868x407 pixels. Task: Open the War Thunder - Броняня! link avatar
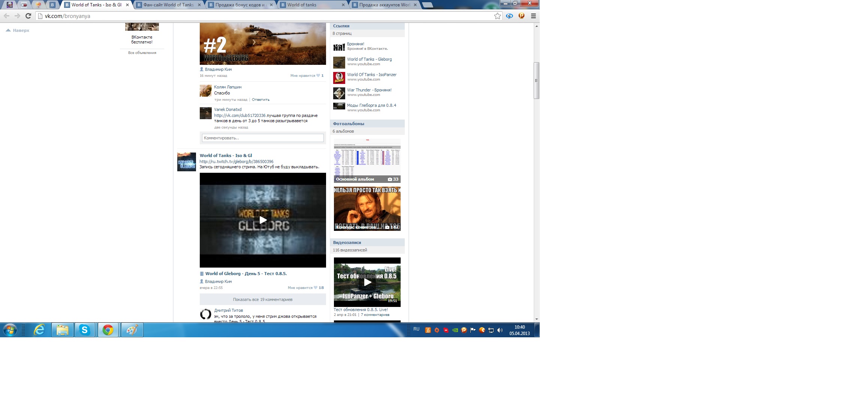[339, 93]
